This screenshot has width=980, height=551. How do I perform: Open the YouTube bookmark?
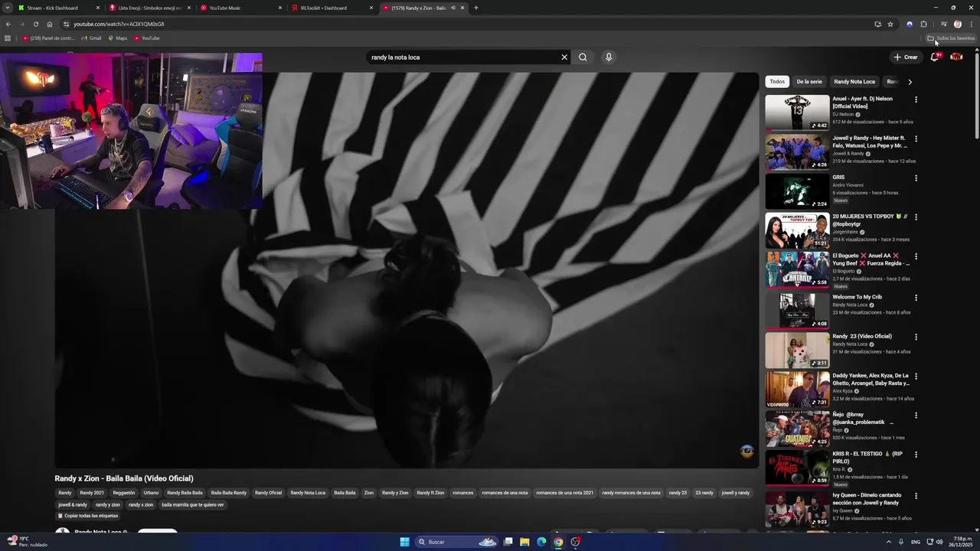tap(147, 38)
